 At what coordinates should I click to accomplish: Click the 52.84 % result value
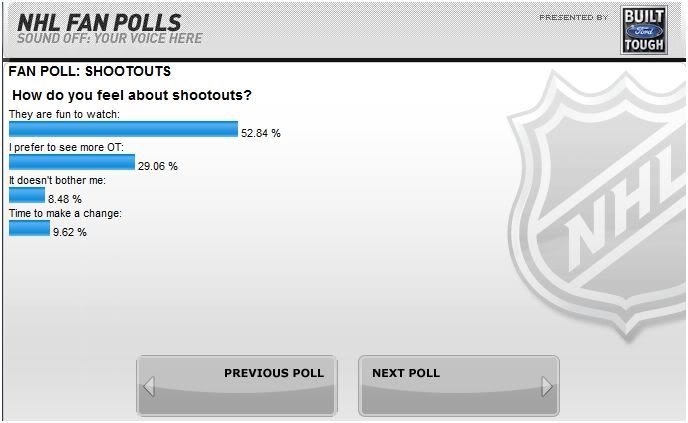pos(261,133)
